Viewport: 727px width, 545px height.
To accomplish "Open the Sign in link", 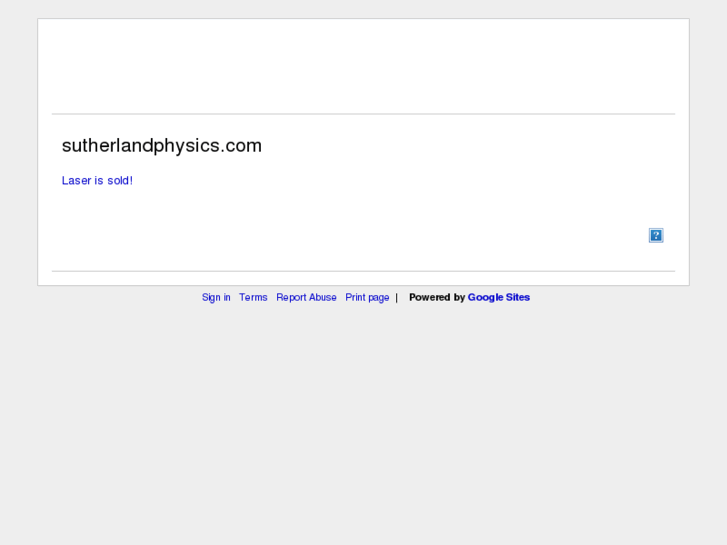I will pyautogui.click(x=216, y=297).
